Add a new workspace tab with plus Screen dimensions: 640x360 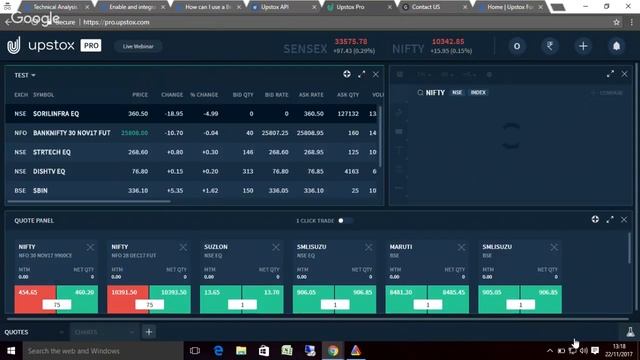tap(149, 332)
